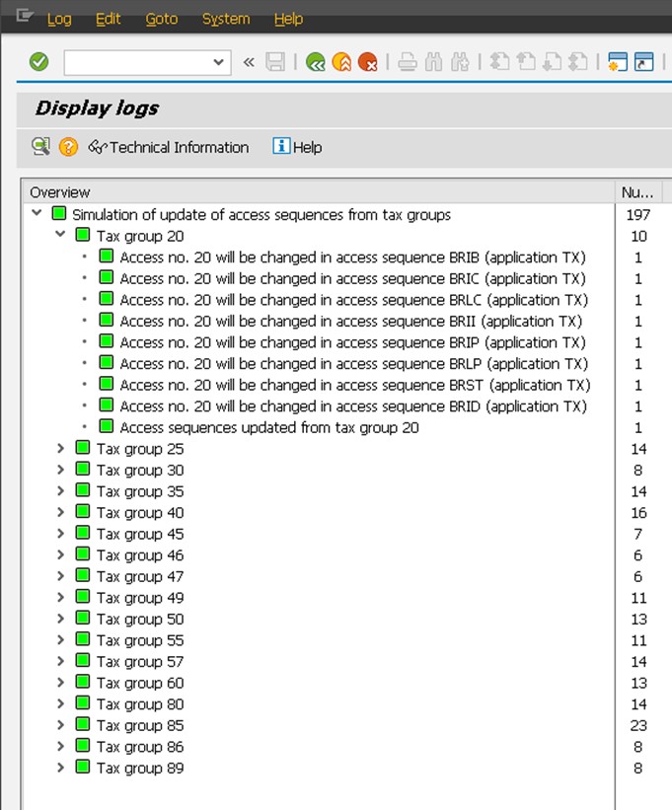Click the Save disk icon
The width and height of the screenshot is (672, 810).
coord(275,62)
